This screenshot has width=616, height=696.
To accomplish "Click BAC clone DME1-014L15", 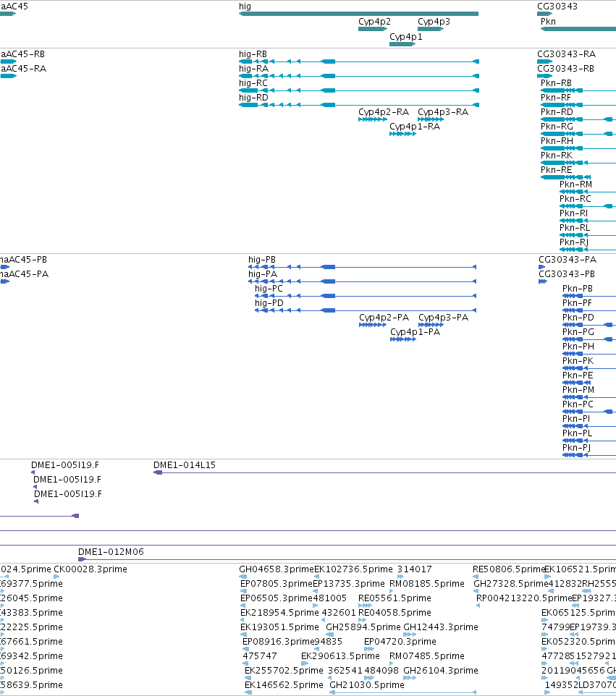I will tap(185, 465).
